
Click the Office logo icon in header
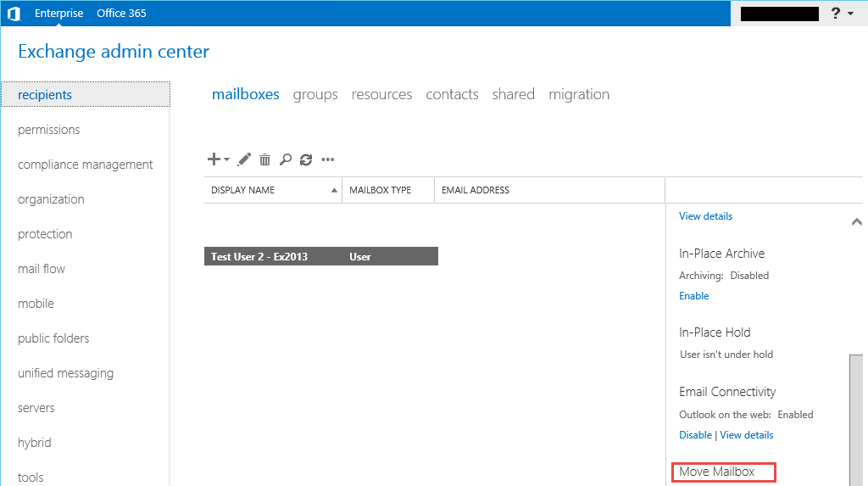(14, 14)
